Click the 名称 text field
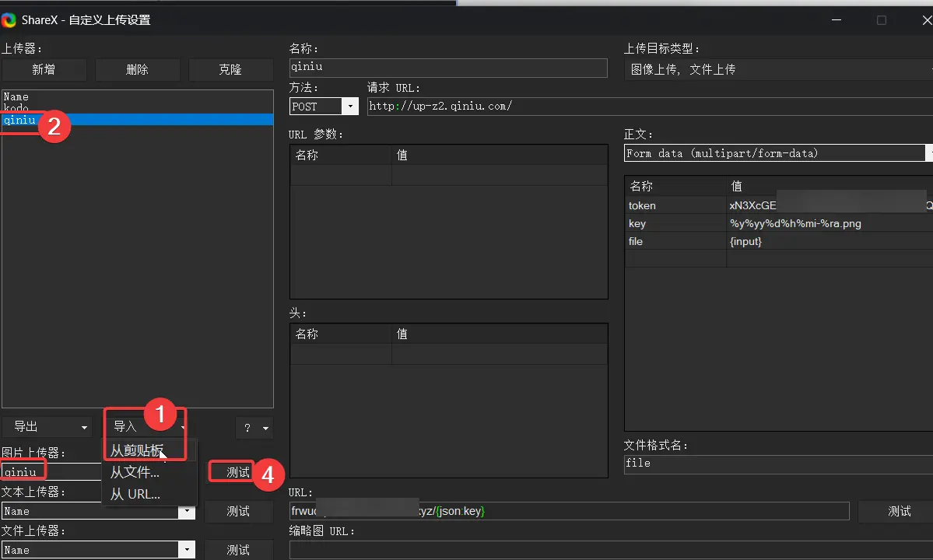This screenshot has width=933, height=560. click(x=448, y=68)
